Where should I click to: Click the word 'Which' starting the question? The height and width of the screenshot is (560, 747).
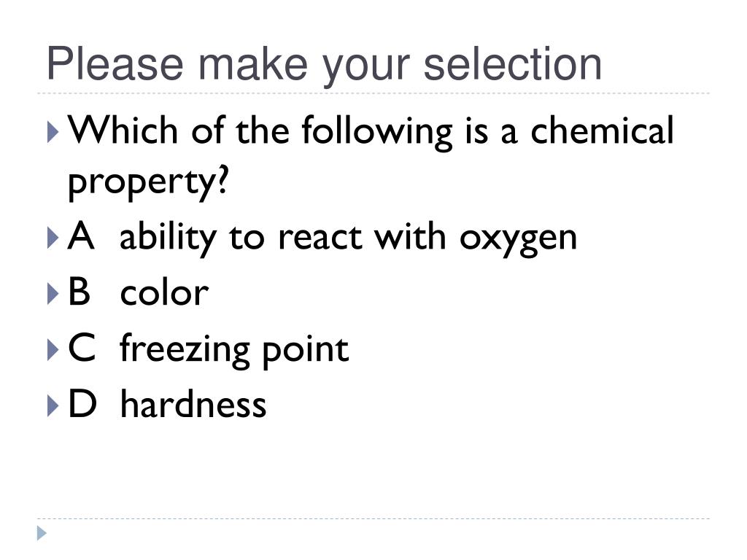[x=123, y=130]
